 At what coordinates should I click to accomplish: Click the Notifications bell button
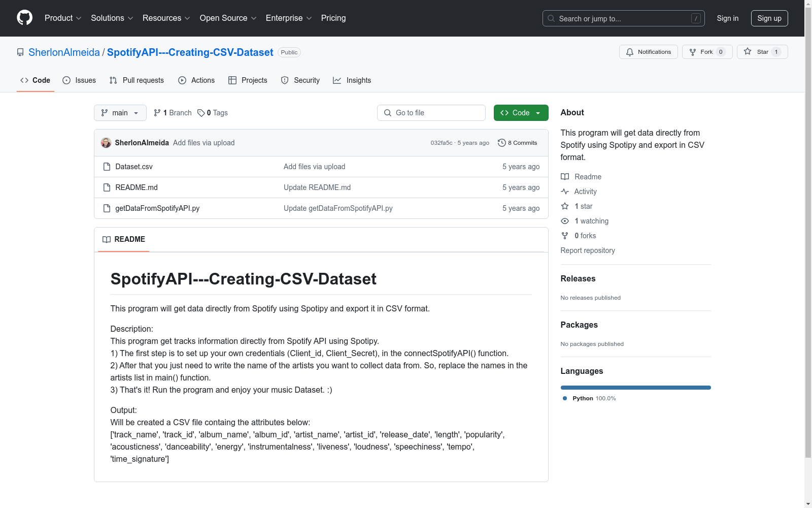point(649,52)
